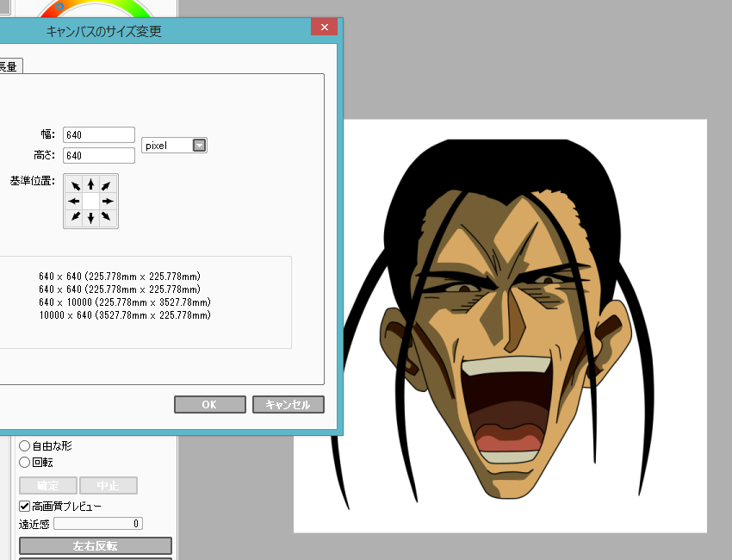Select the bottom-left anchor arrow
Image resolution: width=732 pixels, height=560 pixels.
click(x=75, y=217)
